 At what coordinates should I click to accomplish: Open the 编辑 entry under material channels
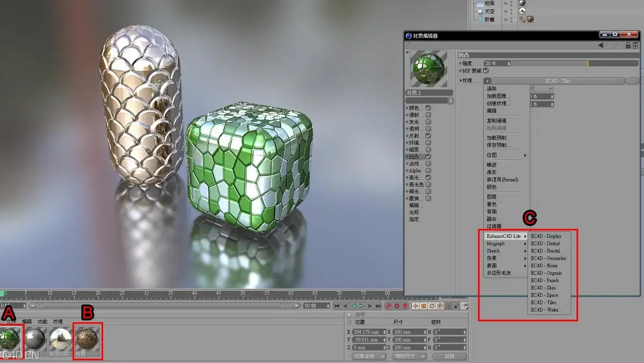pos(414,205)
